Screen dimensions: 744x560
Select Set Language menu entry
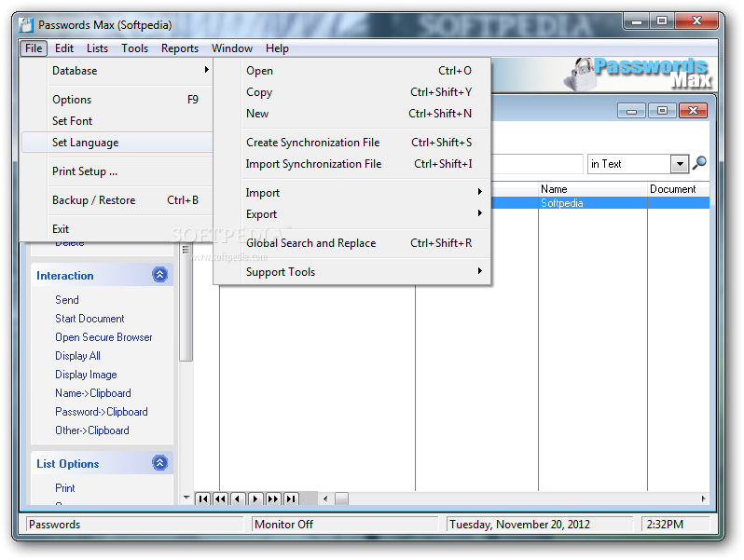117,143
